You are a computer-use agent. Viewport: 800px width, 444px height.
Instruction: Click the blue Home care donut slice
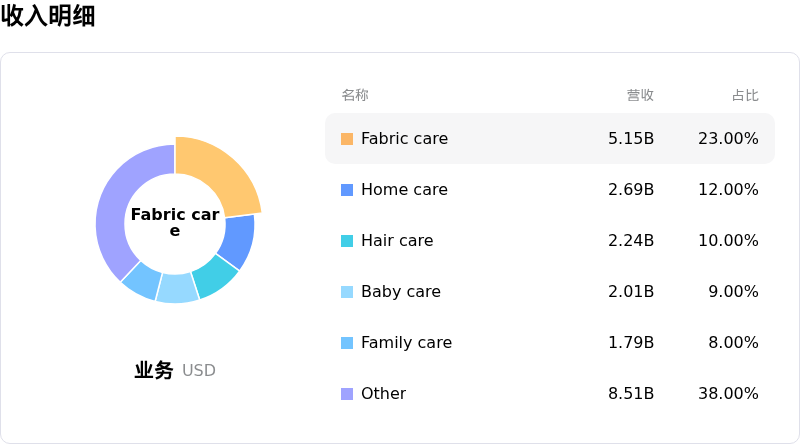(239, 241)
